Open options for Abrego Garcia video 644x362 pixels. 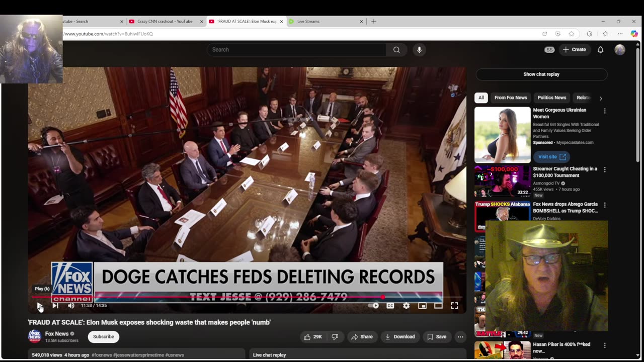(x=605, y=205)
